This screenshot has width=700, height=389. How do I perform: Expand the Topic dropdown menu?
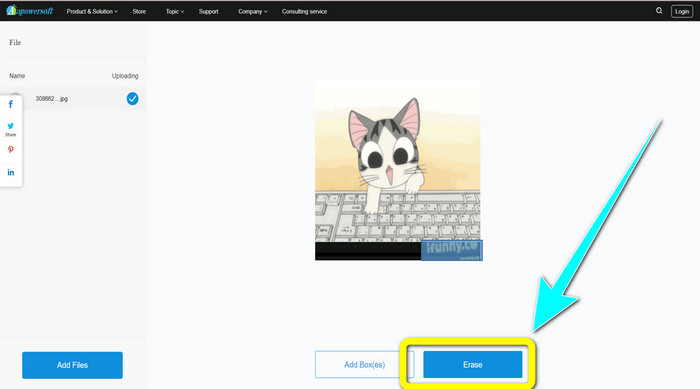[x=175, y=12]
